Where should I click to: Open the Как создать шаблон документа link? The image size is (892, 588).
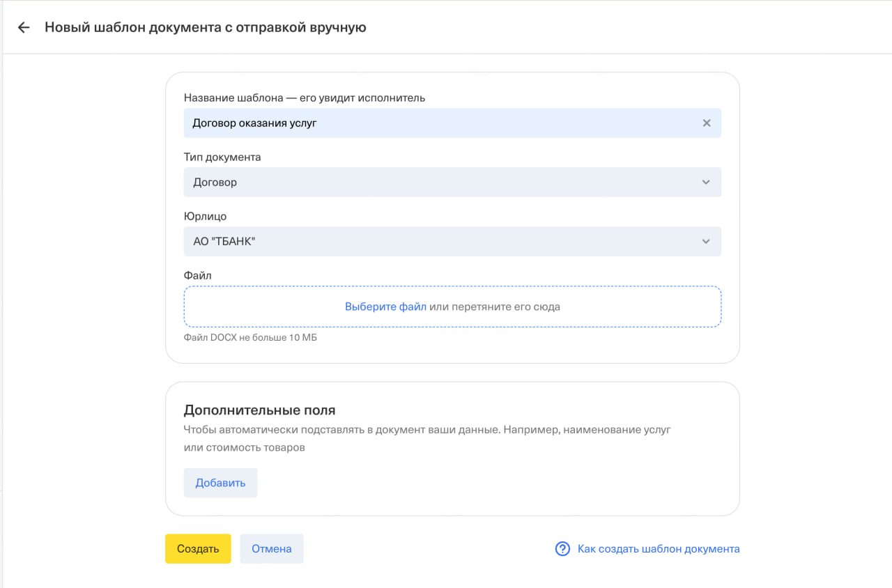point(658,549)
